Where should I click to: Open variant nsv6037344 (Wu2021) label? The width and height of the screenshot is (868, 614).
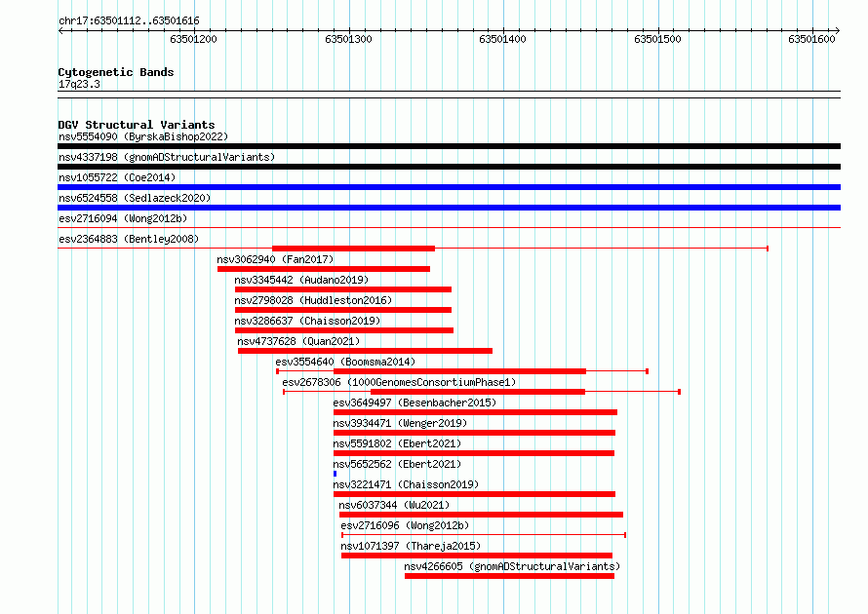pyautogui.click(x=394, y=505)
